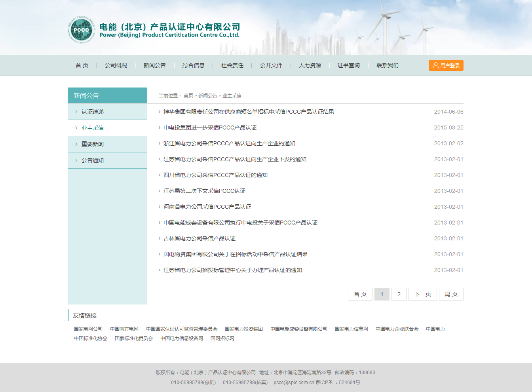Open the 中电投集团进一步采信 news article
The image size is (532, 392).
pos(210,127)
